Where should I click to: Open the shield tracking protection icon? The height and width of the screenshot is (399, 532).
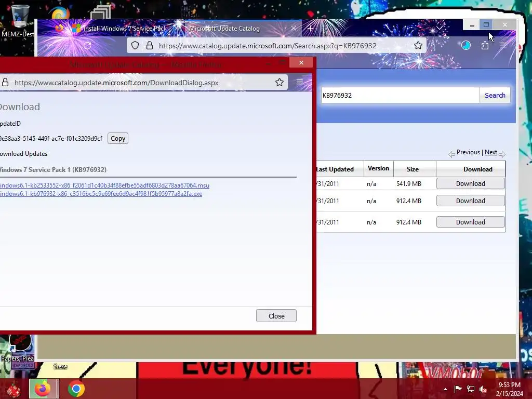click(135, 46)
